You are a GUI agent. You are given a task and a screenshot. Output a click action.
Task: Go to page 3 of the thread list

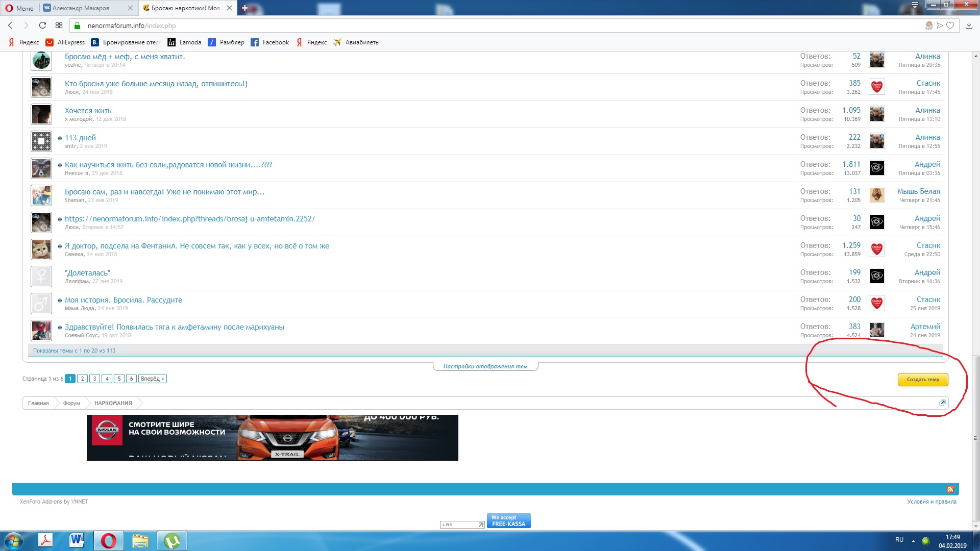(94, 379)
